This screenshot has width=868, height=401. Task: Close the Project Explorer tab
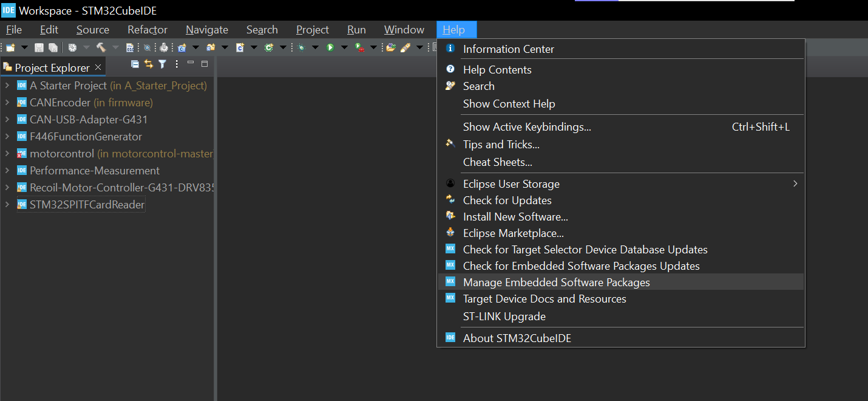click(x=98, y=67)
